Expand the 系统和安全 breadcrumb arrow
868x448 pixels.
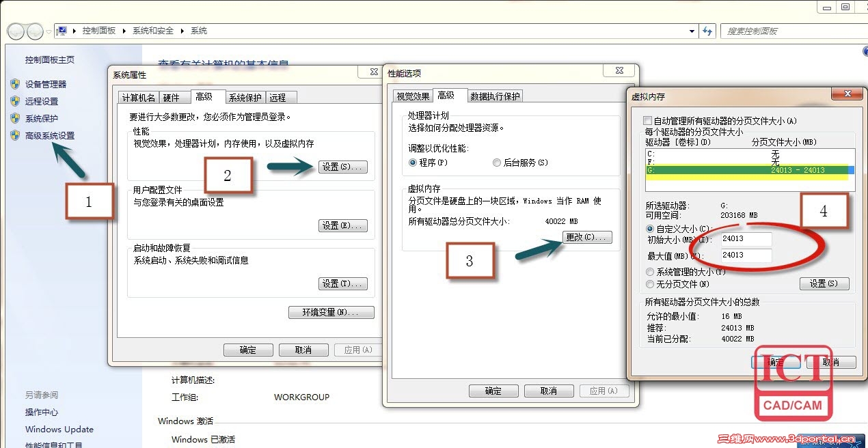[182, 31]
